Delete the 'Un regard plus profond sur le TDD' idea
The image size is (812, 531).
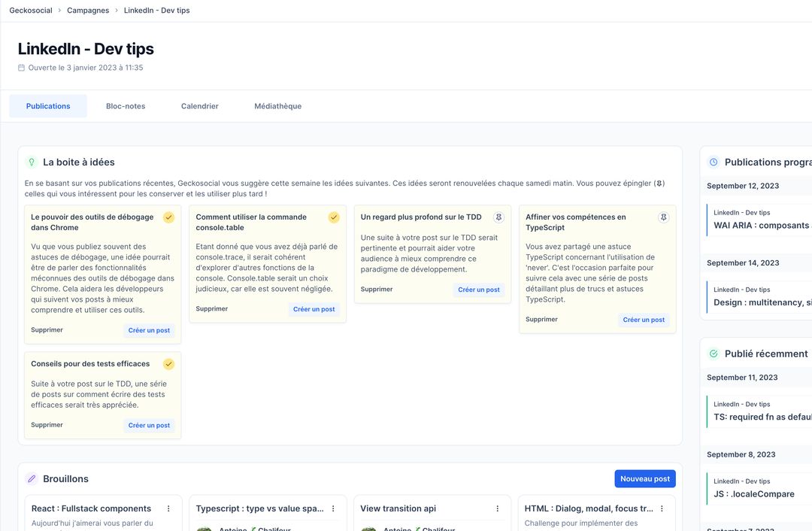pos(377,290)
